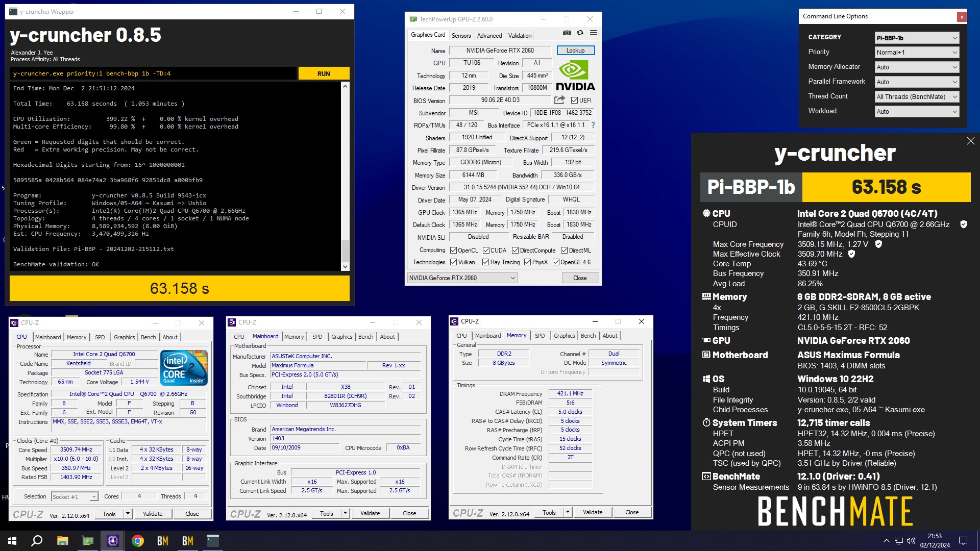Select Bench tab in CPU-Z Mainboard window

365,337
